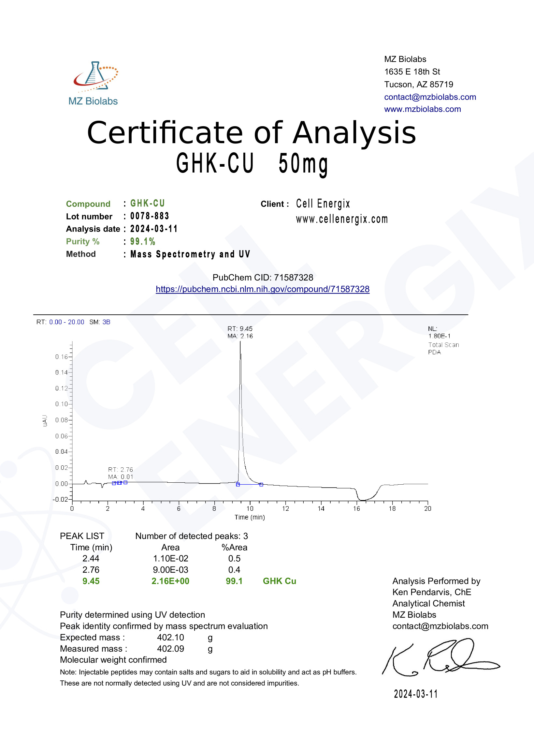Open the PubChem compound URL link
The height and width of the screenshot is (756, 534).
pyautogui.click(x=263, y=289)
